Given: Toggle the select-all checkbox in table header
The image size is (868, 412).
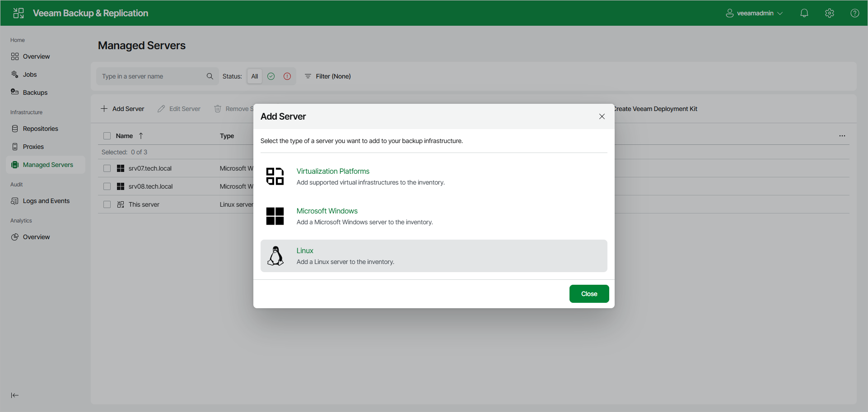Looking at the screenshot, I should tap(107, 136).
